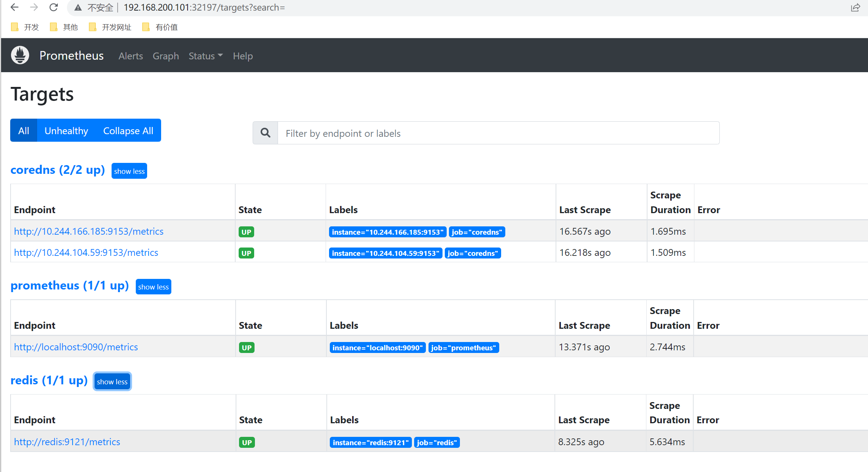
Task: Reload the page with refresh icon
Action: (x=54, y=7)
